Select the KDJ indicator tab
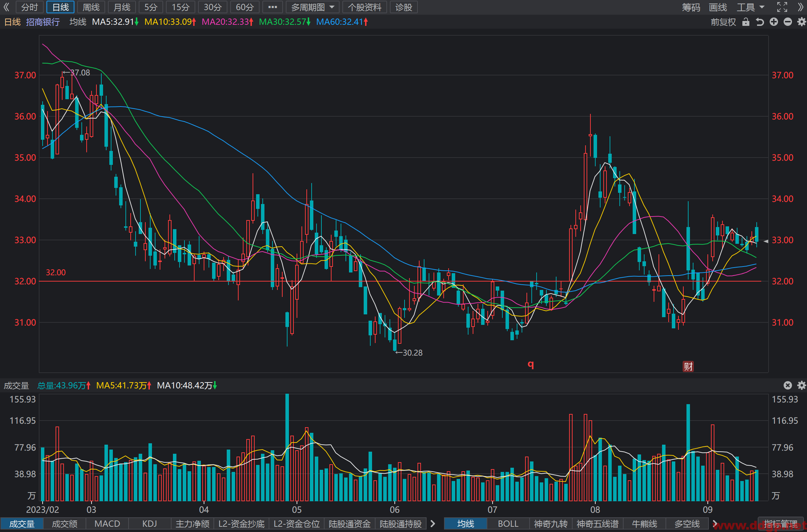Image resolution: width=807 pixels, height=532 pixels. (150, 524)
